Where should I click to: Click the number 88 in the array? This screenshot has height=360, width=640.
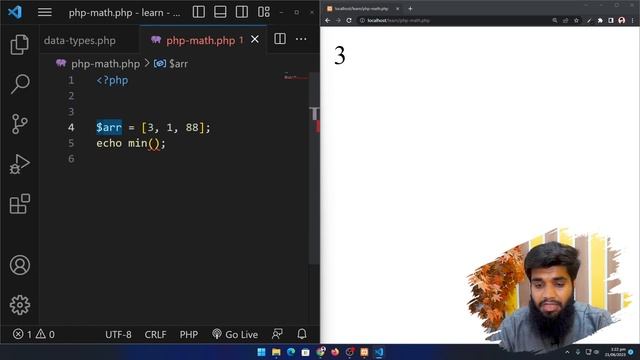pos(192,127)
